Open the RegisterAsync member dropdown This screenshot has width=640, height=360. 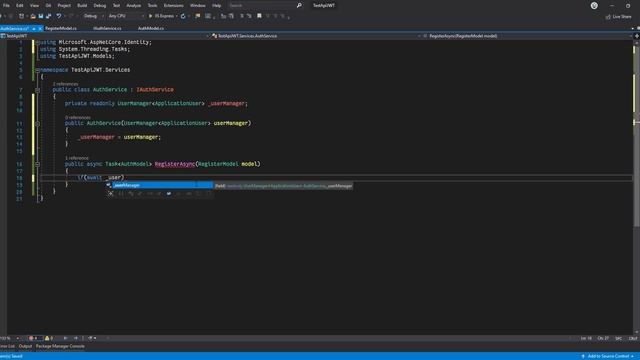click(x=527, y=36)
